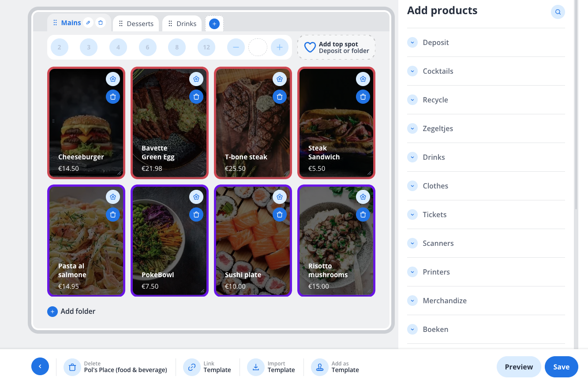The width and height of the screenshot is (588, 384).
Task: Increase column count with the plus stepper
Action: coord(280,47)
